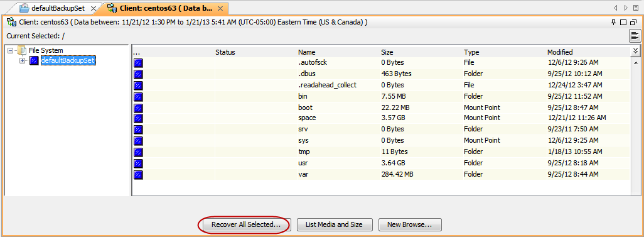Show the tab list icon
This screenshot has height=237, width=644.
pos(636,8)
